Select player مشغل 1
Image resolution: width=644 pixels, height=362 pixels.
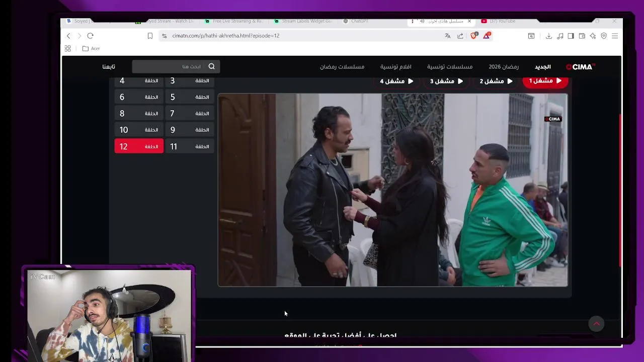[x=545, y=81]
